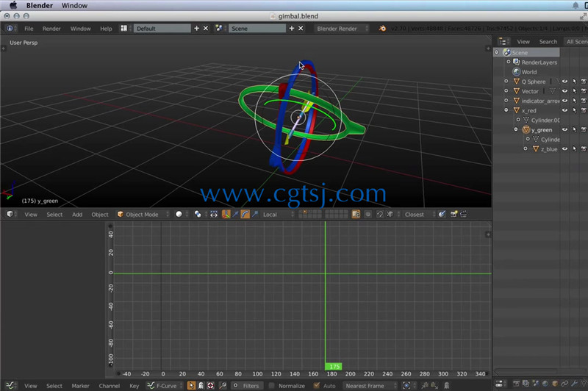588x391 pixels.
Task: Enable the Normalize checkbox
Action: click(271, 385)
